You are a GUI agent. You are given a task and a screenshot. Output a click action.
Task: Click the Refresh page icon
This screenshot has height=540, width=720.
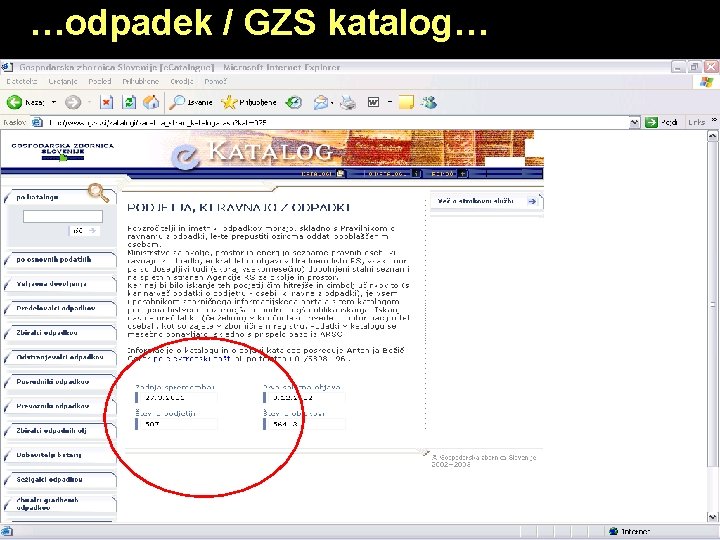[x=129, y=102]
